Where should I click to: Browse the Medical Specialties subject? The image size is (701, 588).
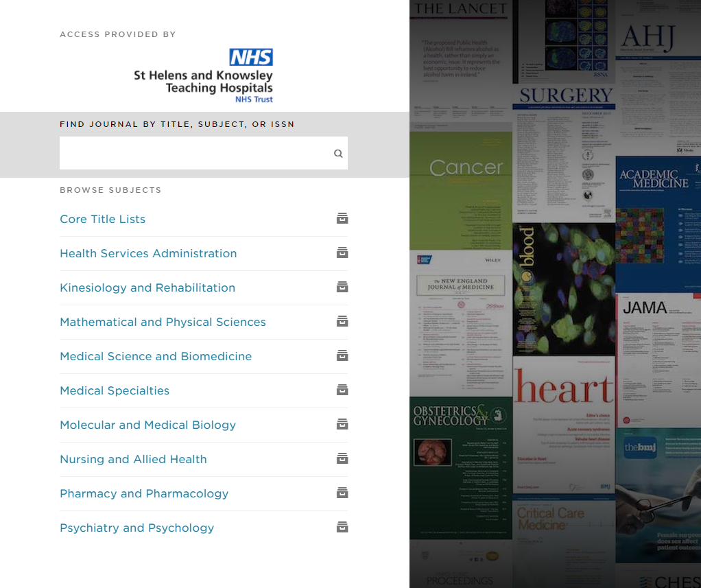pyautogui.click(x=115, y=391)
